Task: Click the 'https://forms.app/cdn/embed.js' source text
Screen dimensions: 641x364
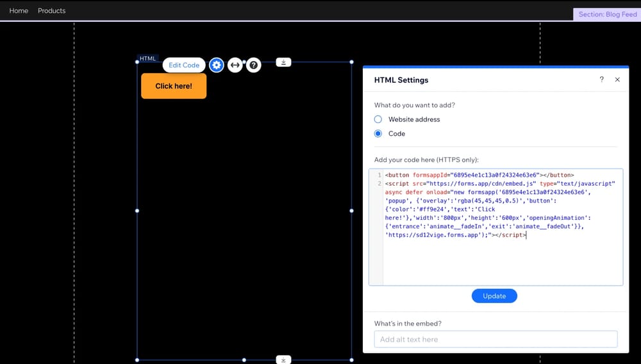Action: point(481,183)
